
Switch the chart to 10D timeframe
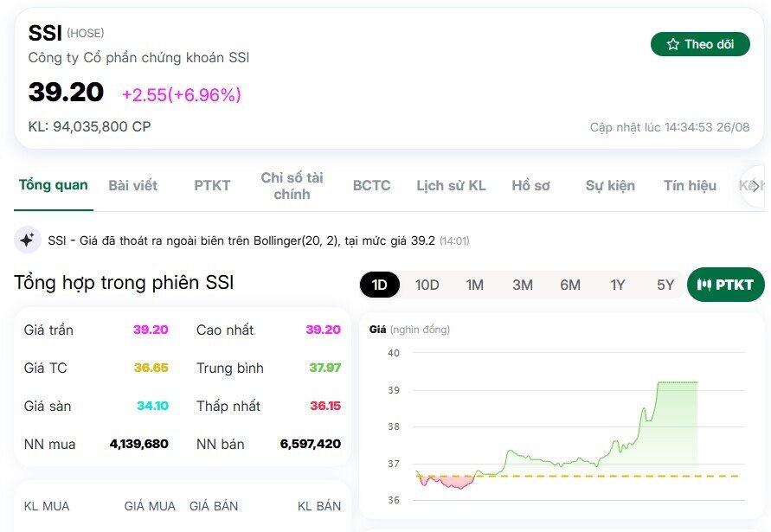[427, 283]
